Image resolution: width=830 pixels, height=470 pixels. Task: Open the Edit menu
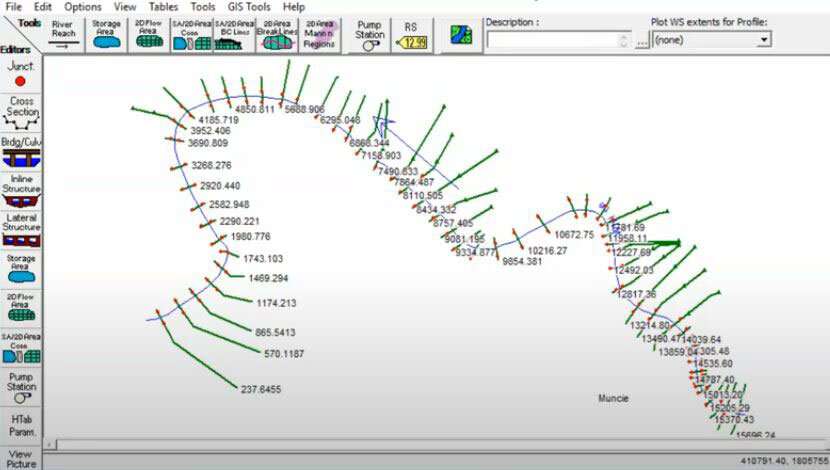pyautogui.click(x=42, y=7)
